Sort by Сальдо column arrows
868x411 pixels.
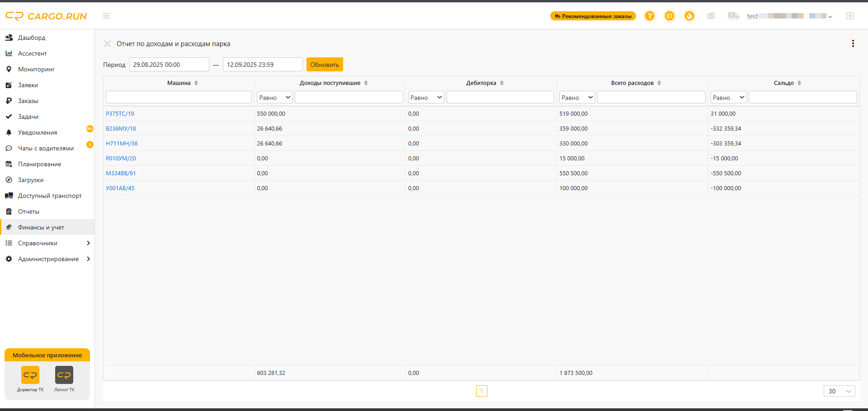pos(799,83)
